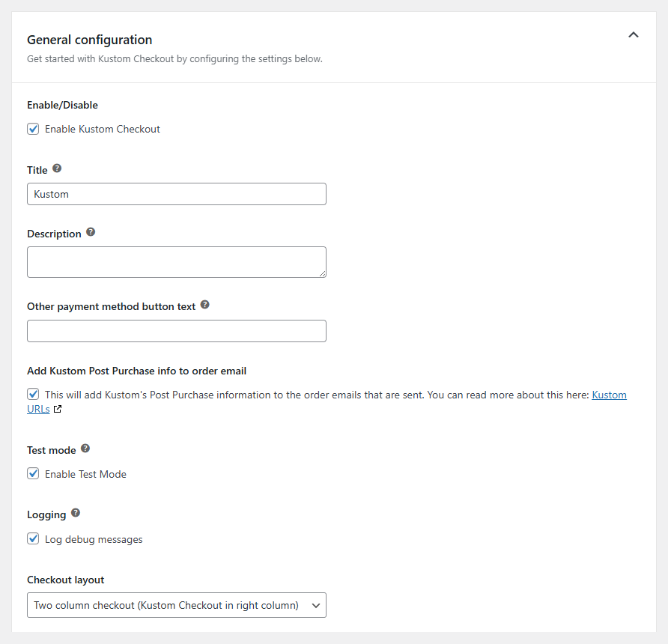
Task: Toggle the Log debug messages checkbox
Action: coord(33,539)
